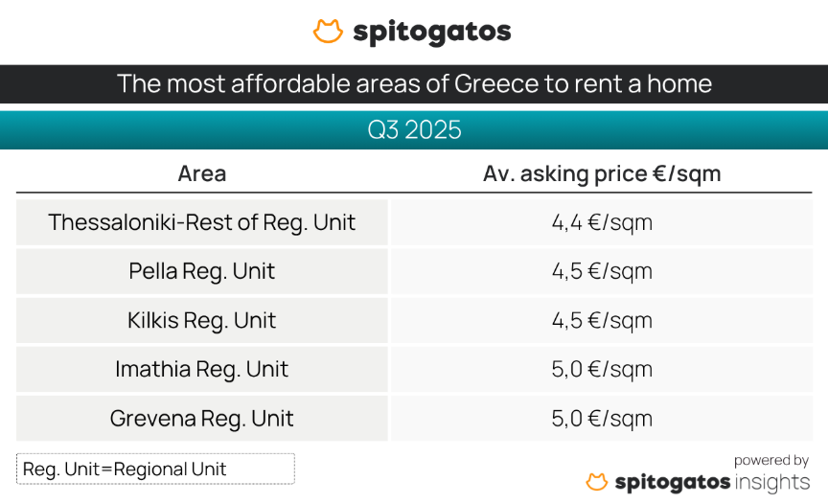Screen dimensions: 828x504
Task: Click the Av. asking price column header
Action: [x=602, y=173]
